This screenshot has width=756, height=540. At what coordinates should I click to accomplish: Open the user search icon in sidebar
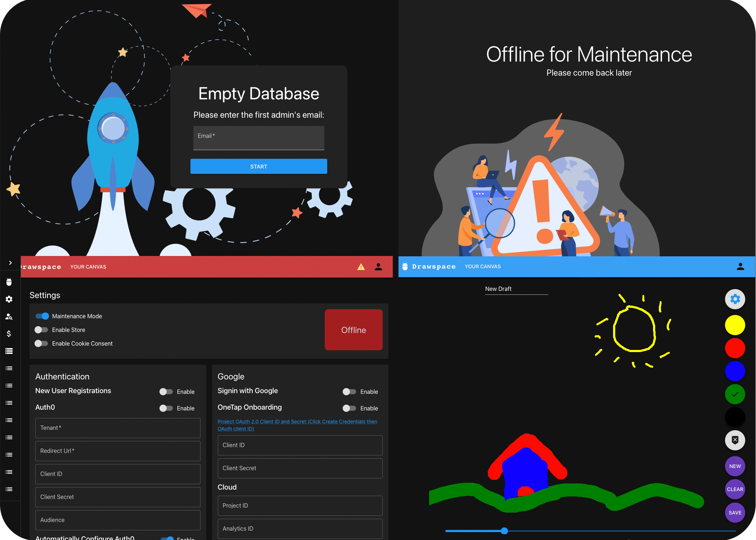(9, 316)
